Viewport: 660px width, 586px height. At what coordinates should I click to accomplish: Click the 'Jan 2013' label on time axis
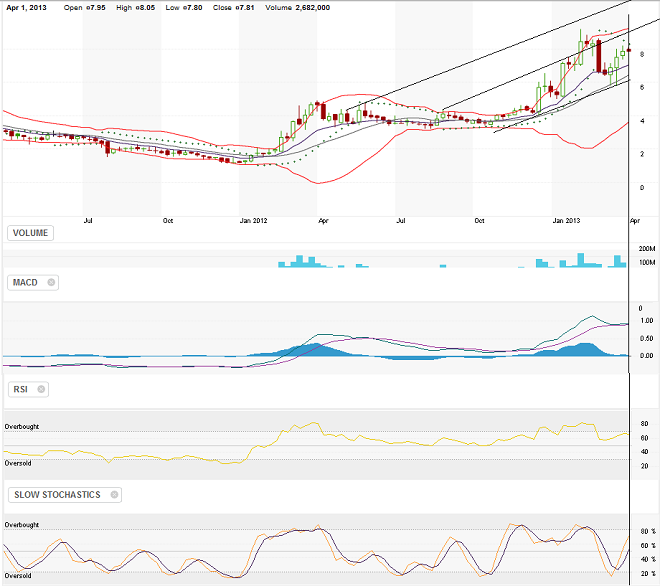(567, 219)
